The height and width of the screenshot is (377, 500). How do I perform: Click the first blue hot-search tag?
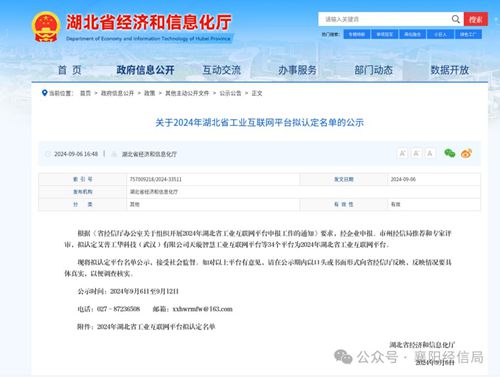(x=357, y=34)
